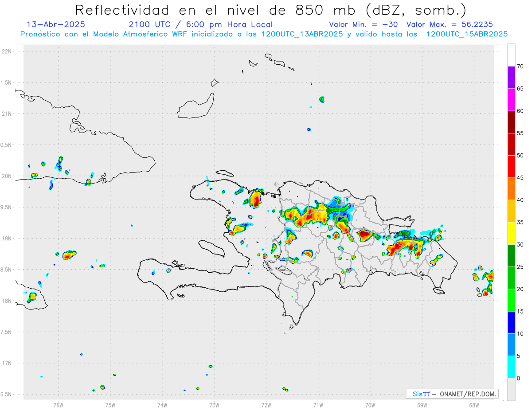
Task: Click the 'Valor Max. = 56.2235' text
Action: pos(450,24)
